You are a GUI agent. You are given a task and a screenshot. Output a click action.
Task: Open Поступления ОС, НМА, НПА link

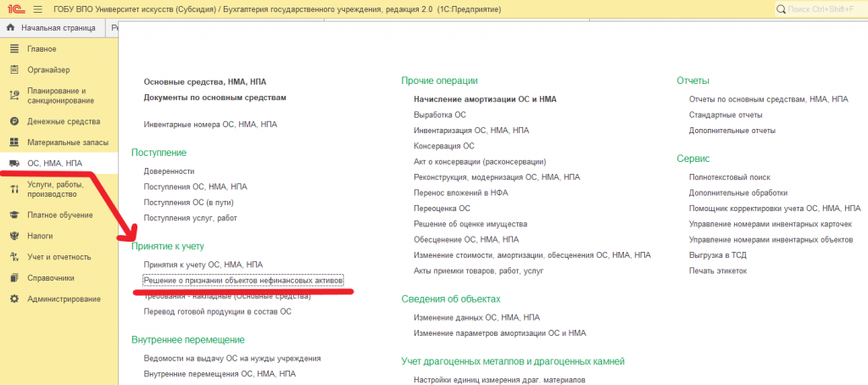(196, 187)
